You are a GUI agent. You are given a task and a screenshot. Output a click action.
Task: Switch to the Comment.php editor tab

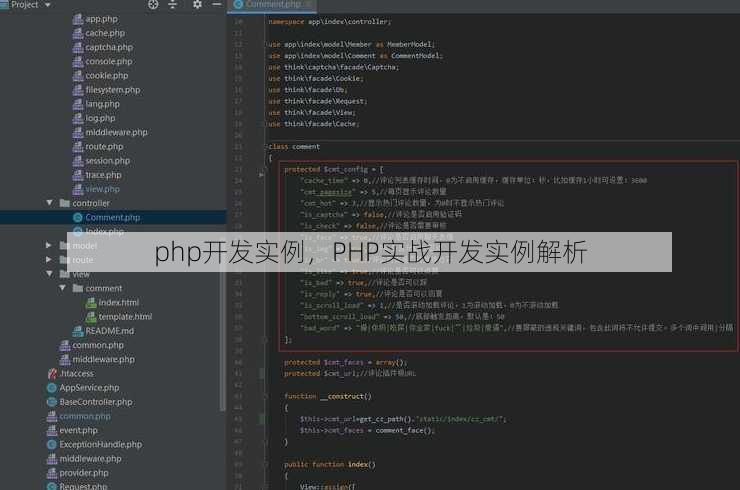point(272,5)
